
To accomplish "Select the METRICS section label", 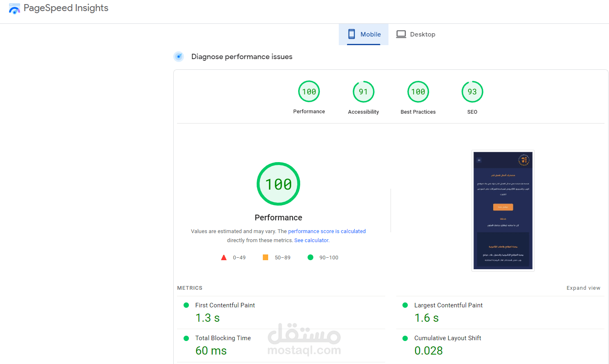I will (x=190, y=288).
